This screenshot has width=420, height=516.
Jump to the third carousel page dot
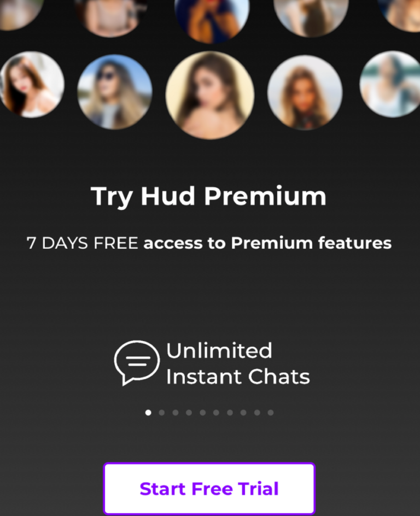point(176,413)
